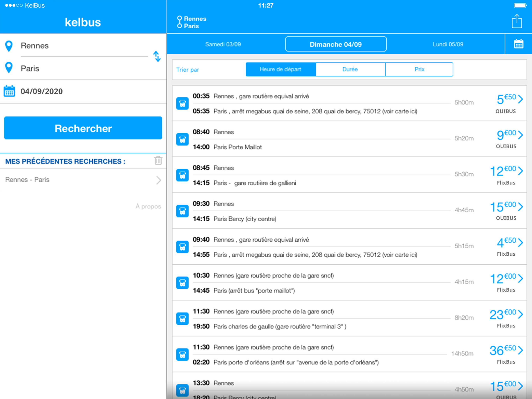Screen dimensions: 532x399
Task: Click the Rennes Paris route icon in header
Action: pyautogui.click(x=179, y=22)
